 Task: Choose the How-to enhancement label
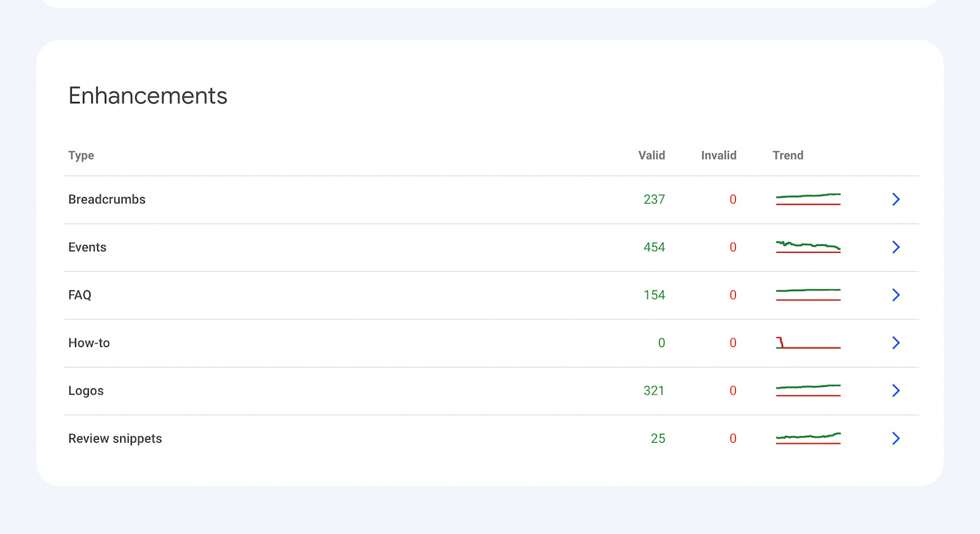[x=89, y=343]
